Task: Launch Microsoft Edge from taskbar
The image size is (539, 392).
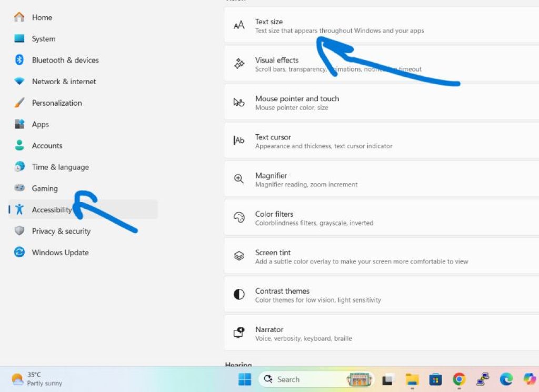Action: [506, 379]
